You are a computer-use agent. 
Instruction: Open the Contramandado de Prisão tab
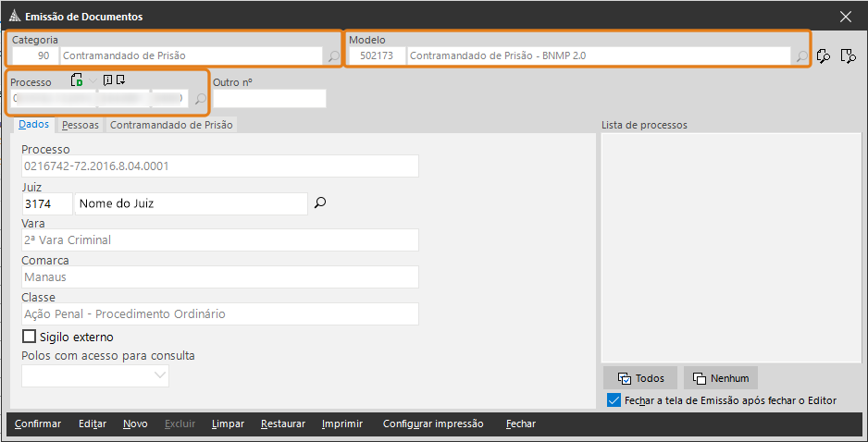click(171, 125)
